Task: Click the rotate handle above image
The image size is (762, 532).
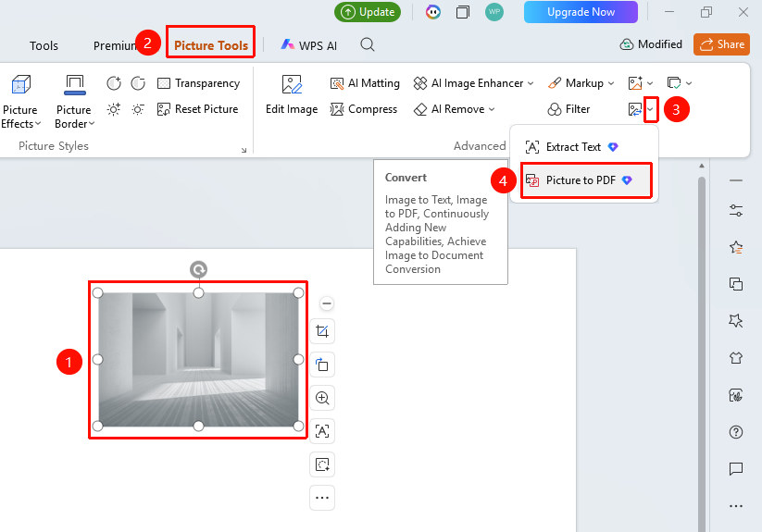Action: pyautogui.click(x=198, y=269)
